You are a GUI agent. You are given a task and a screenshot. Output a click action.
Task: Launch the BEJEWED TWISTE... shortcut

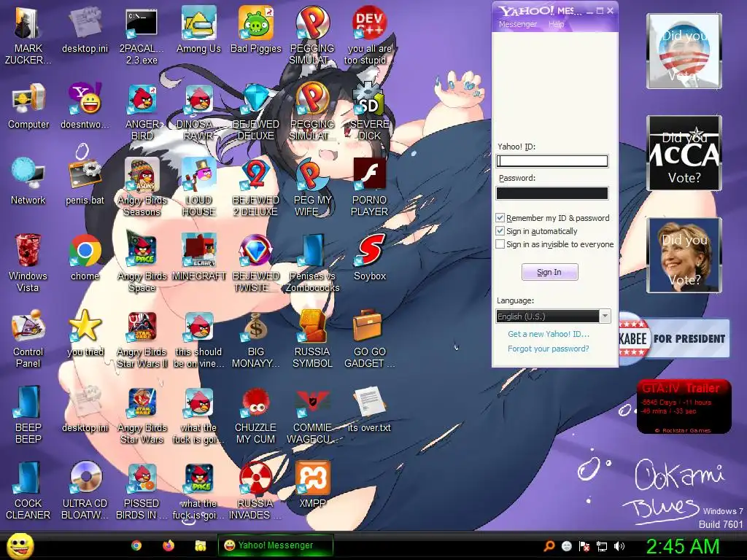click(x=256, y=262)
